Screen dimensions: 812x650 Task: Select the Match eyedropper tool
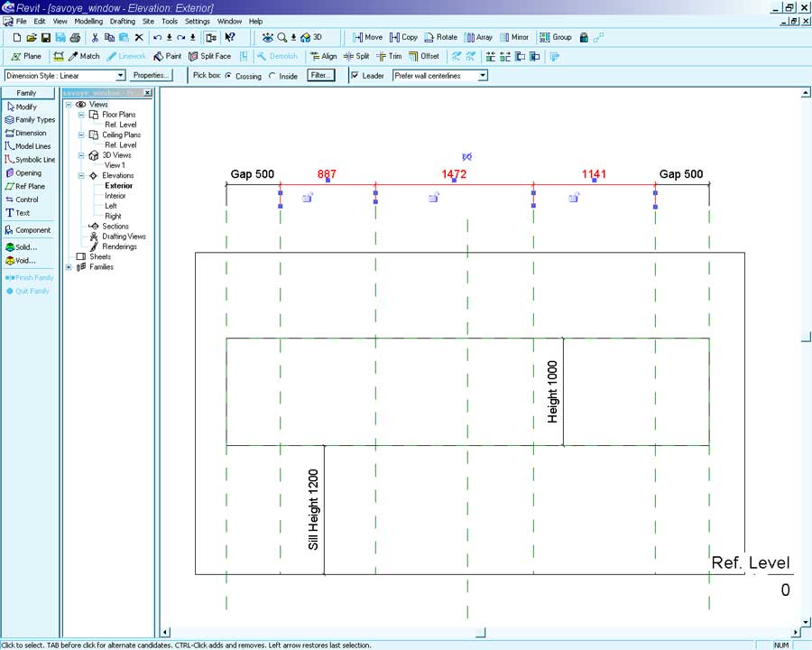(84, 57)
